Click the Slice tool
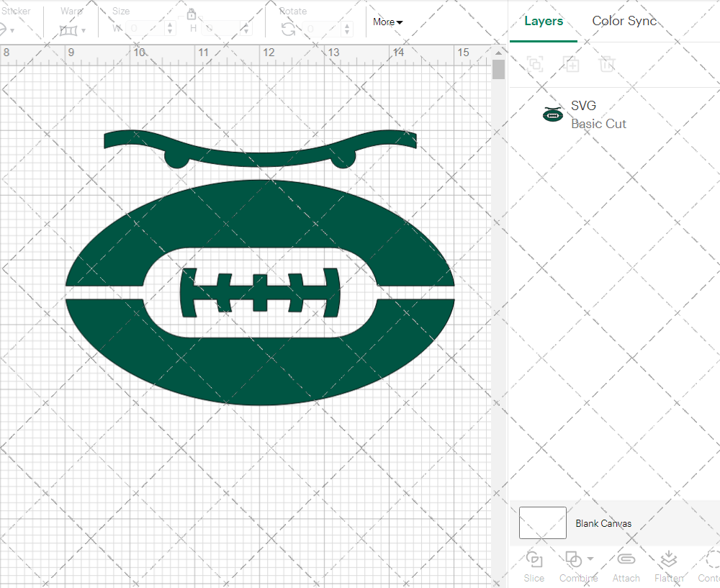 (x=534, y=567)
